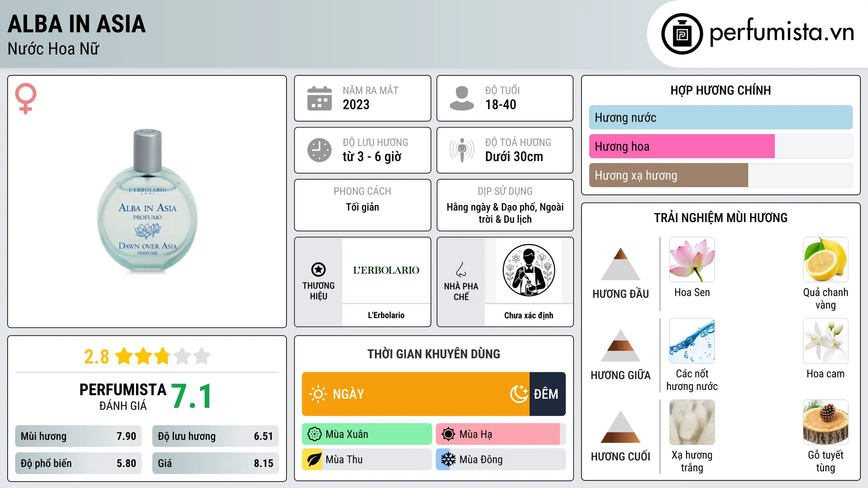Open the Alba in Asia bottle image
The image size is (868, 488).
pyautogui.click(x=147, y=201)
